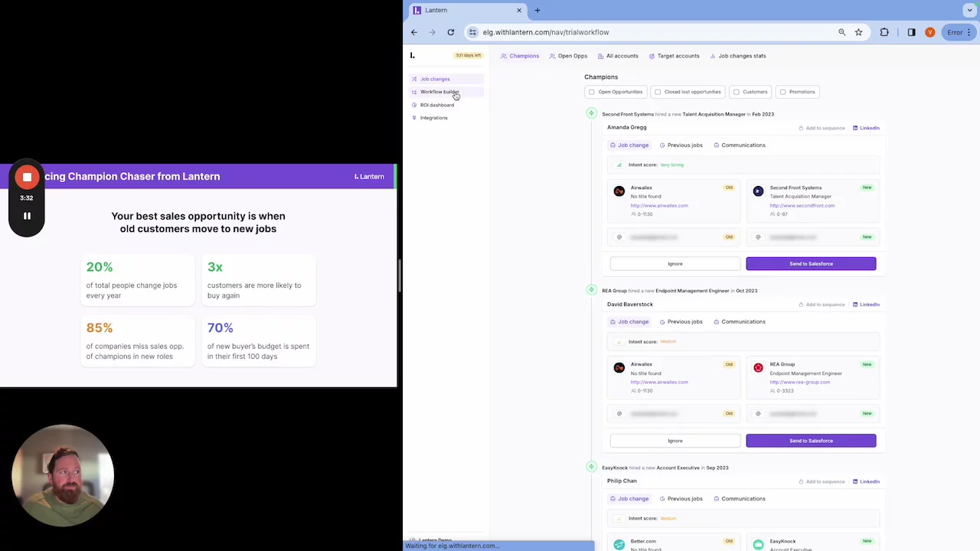Switch to the Open Opps tab
Screen dimensions: 980x551
pyautogui.click(x=568, y=56)
